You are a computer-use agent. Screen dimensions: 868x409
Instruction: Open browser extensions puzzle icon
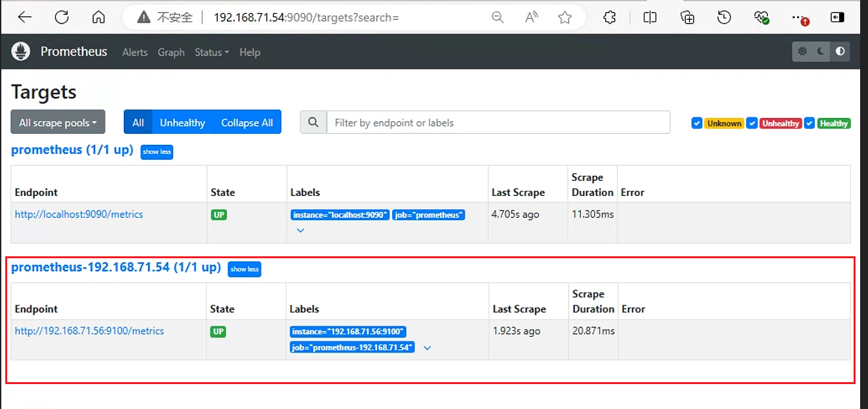(610, 18)
